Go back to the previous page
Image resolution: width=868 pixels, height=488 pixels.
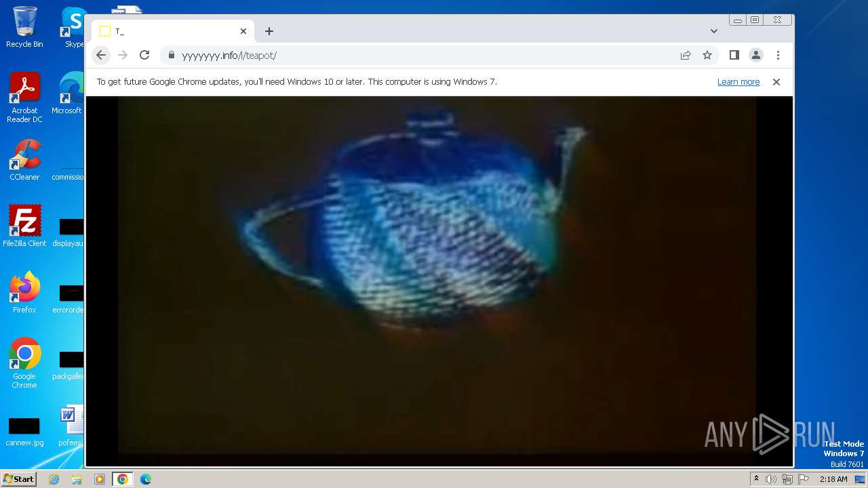tap(101, 55)
